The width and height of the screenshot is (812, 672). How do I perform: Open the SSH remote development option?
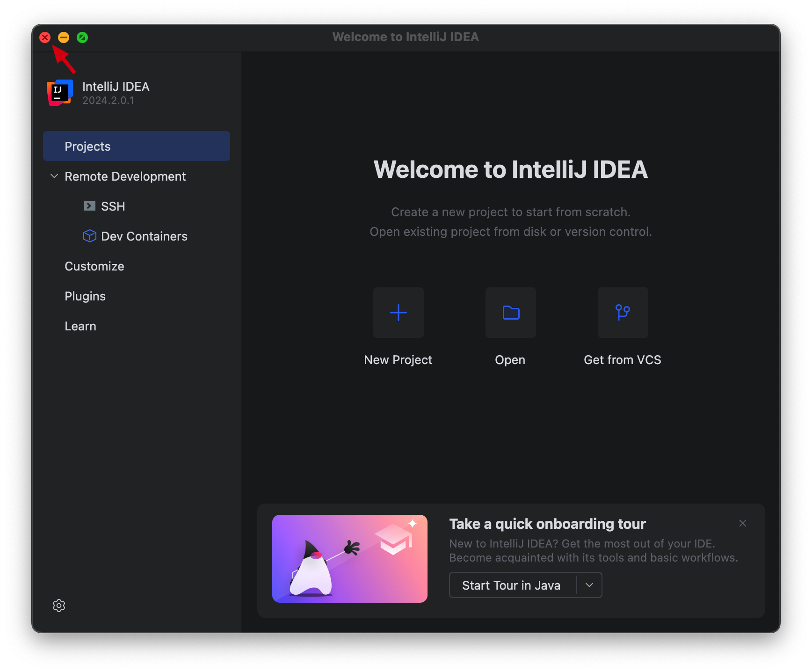point(113,206)
